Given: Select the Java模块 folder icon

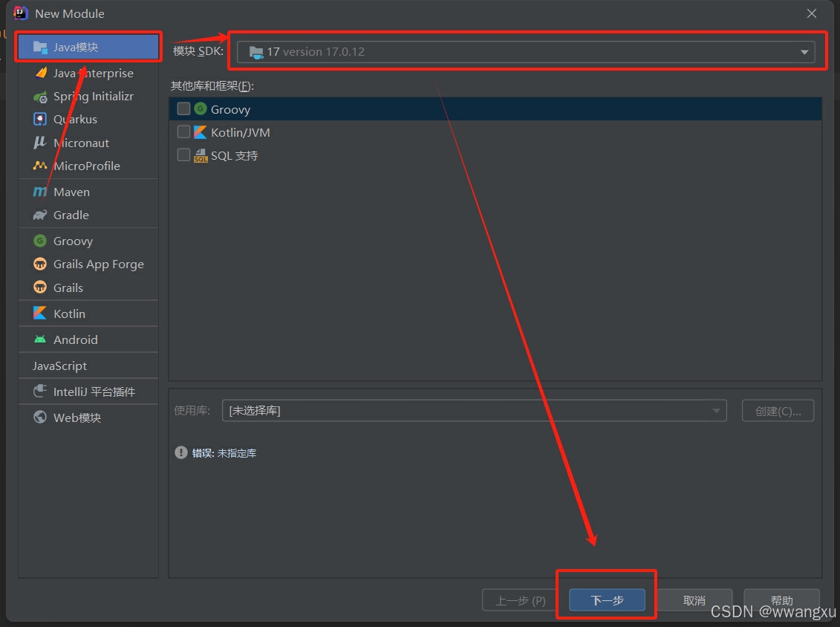Looking at the screenshot, I should click(40, 47).
